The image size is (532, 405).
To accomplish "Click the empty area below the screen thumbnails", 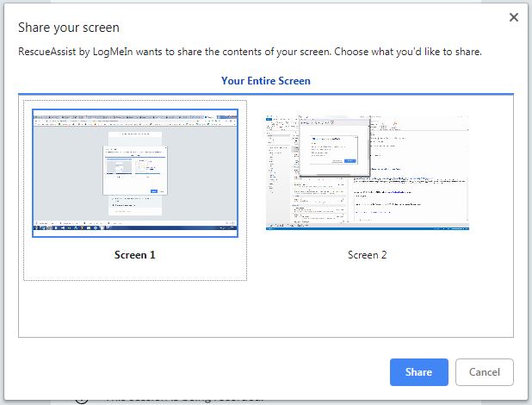I will coord(265,308).
